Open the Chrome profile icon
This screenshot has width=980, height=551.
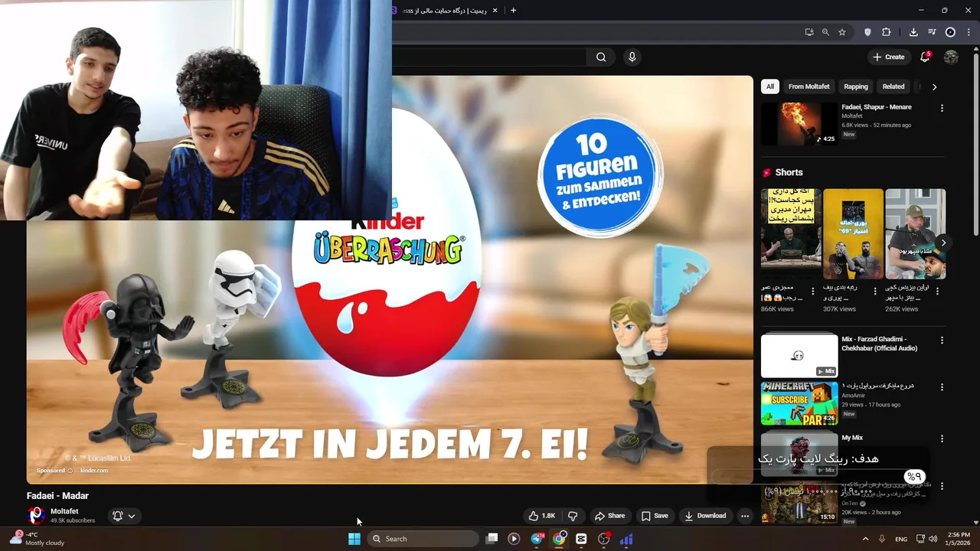(x=950, y=32)
